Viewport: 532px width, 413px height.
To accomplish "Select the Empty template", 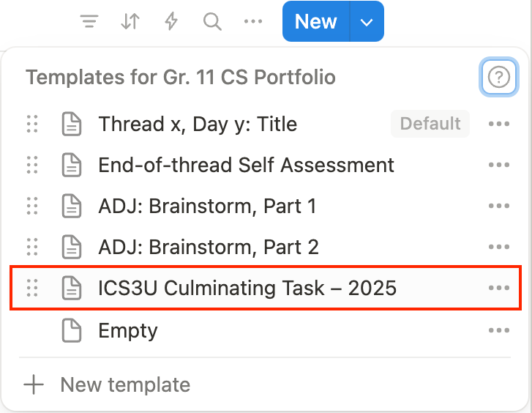I will coord(128,331).
